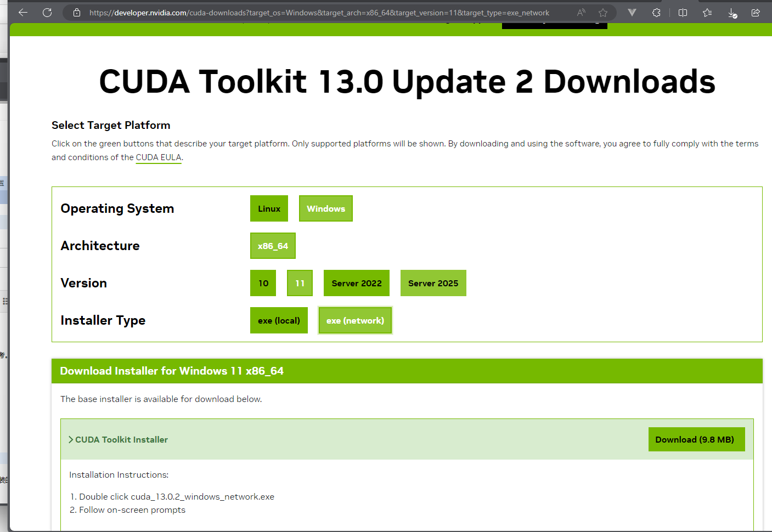Pick Windows version 10
The image size is (772, 532).
[x=263, y=283]
